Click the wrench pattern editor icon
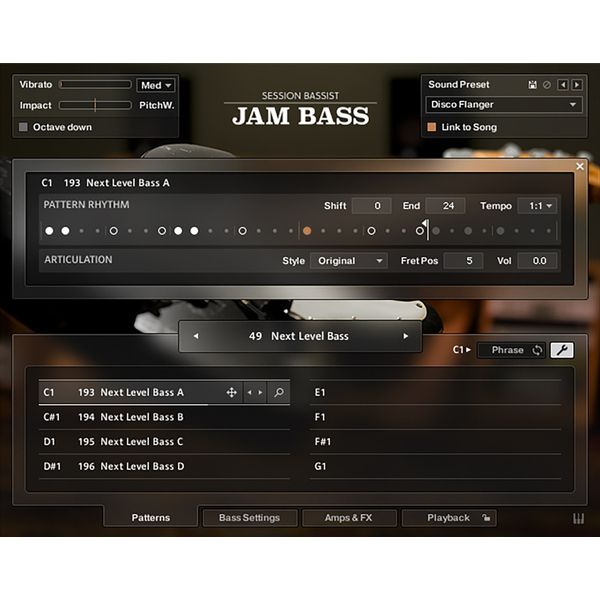The height and width of the screenshot is (600, 600). tap(562, 350)
